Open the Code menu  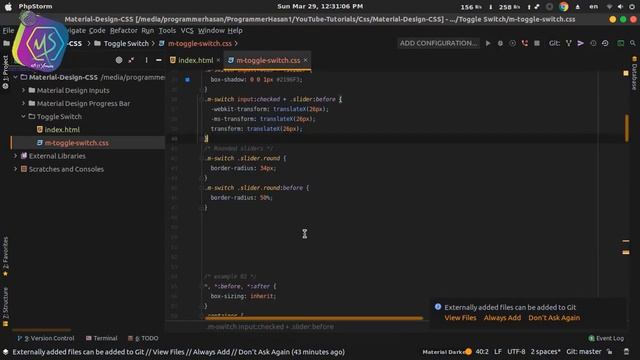(x=97, y=31)
